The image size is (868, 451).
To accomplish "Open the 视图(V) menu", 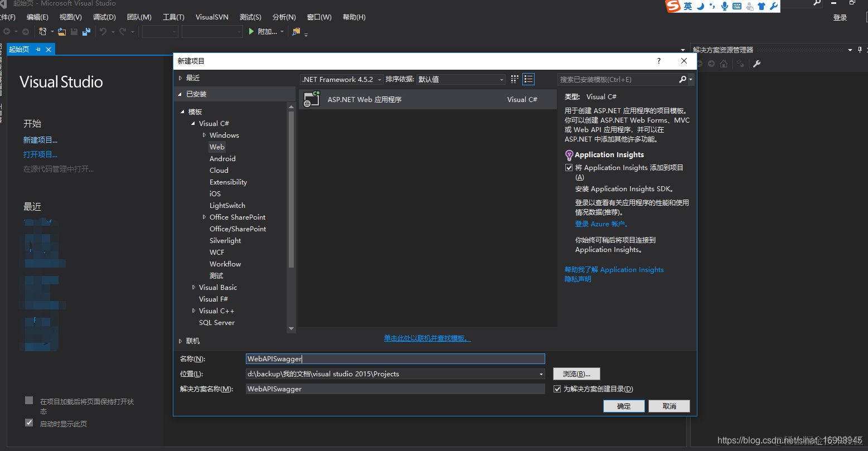I will (71, 17).
